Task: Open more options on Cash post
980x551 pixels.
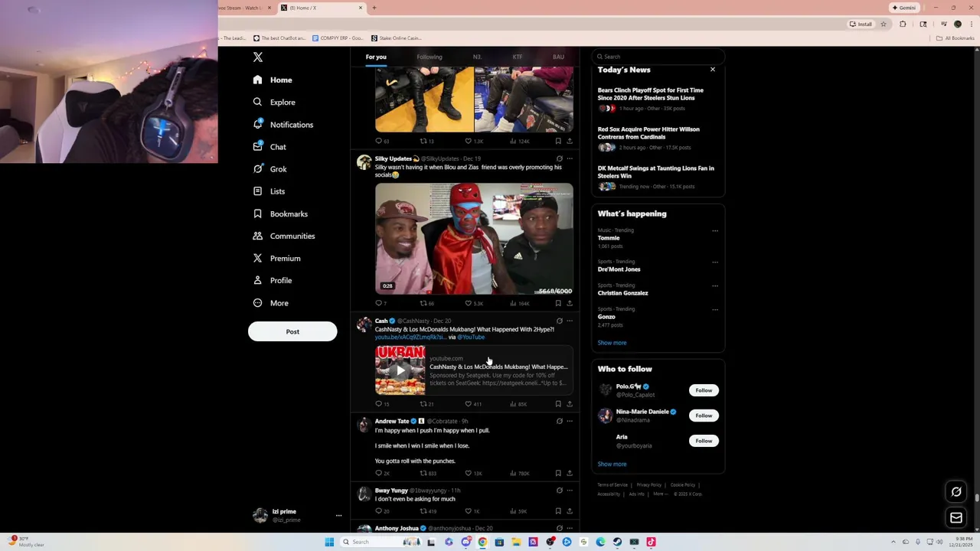Action: pyautogui.click(x=569, y=321)
